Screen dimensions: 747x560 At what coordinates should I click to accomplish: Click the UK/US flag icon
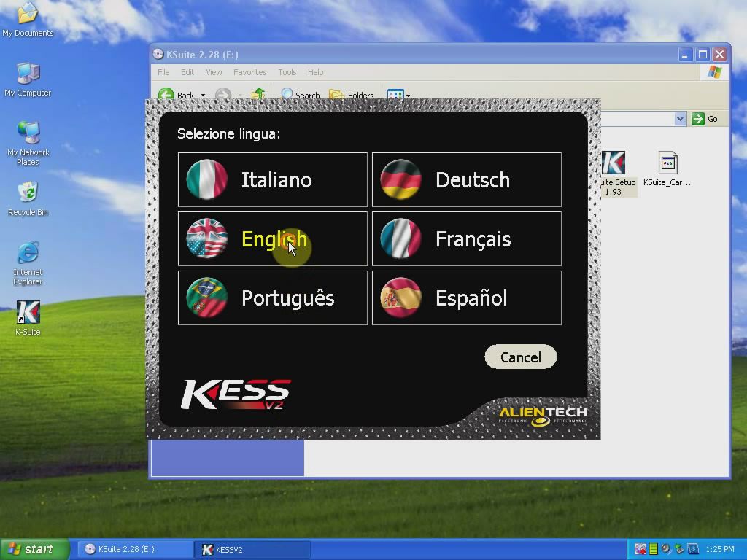point(206,238)
